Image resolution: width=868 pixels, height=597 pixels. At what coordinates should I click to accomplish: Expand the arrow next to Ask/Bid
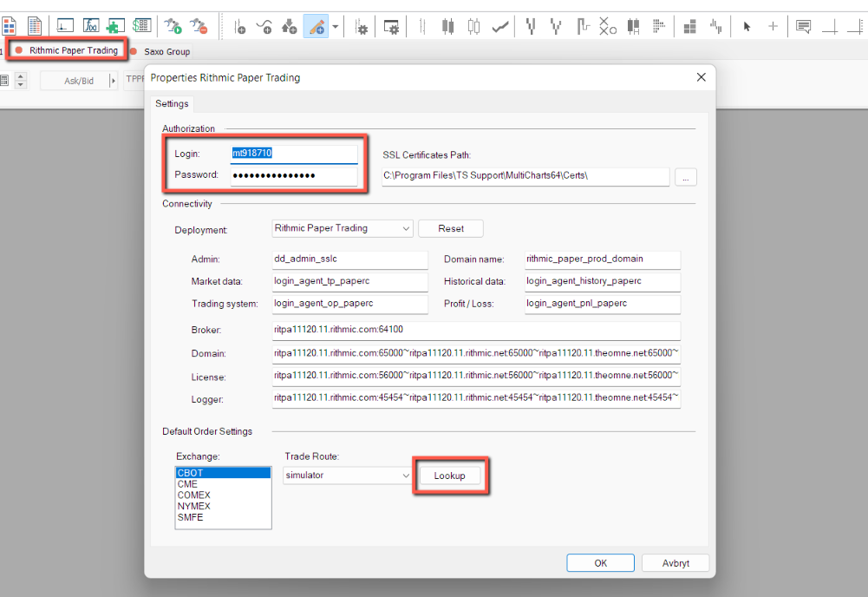click(114, 81)
